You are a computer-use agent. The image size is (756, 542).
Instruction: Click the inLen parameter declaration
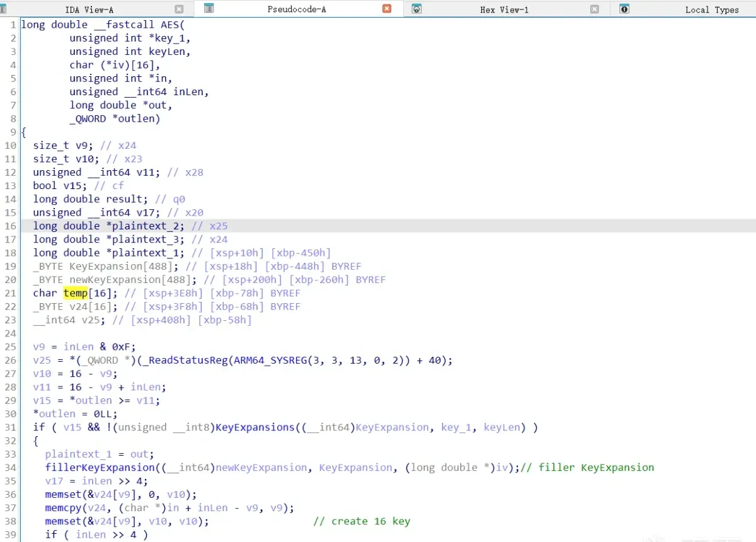click(188, 91)
